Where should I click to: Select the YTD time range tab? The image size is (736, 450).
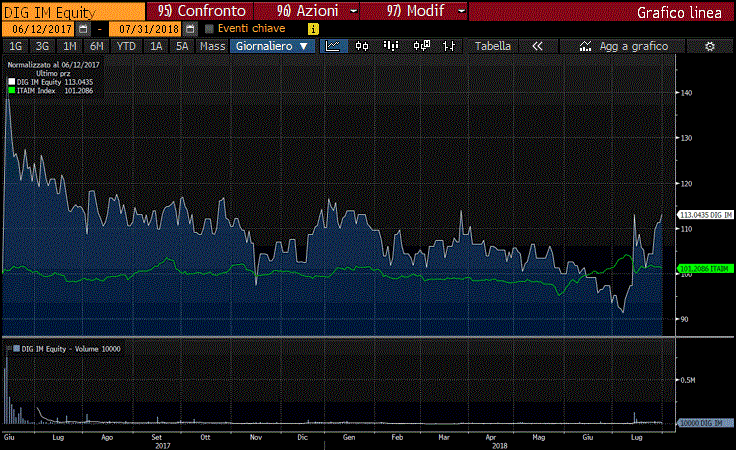pos(126,46)
